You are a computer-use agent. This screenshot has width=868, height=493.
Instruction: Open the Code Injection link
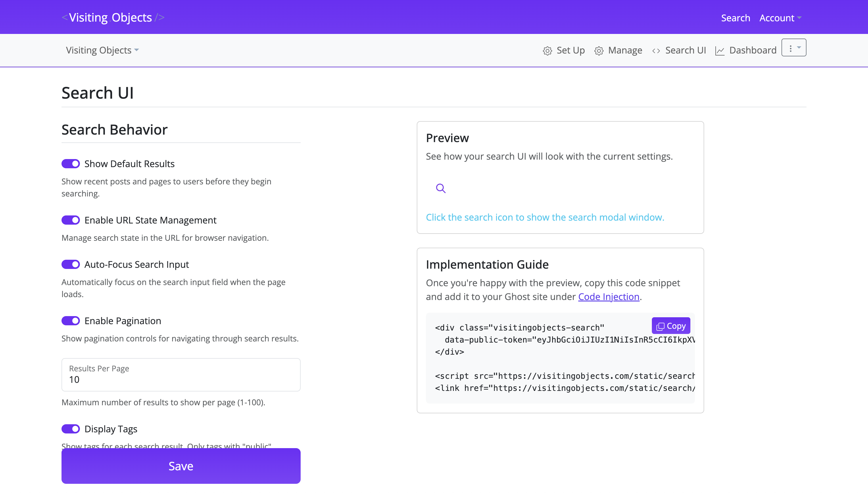(608, 296)
